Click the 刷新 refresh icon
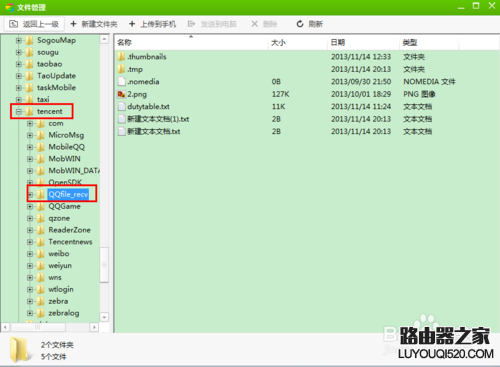This screenshot has height=367, width=500. click(x=300, y=24)
